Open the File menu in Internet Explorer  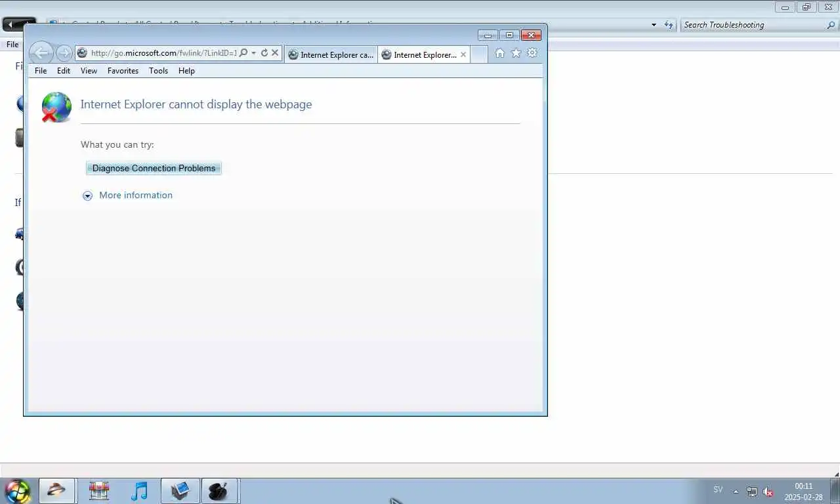click(41, 71)
